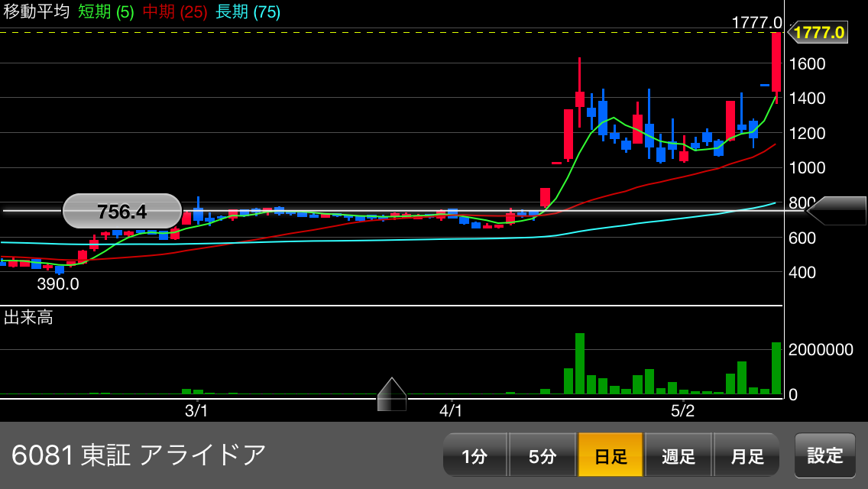This screenshot has width=868, height=489.
Task: Tap the yellow 1777.0 current price tag
Action: pos(818,32)
